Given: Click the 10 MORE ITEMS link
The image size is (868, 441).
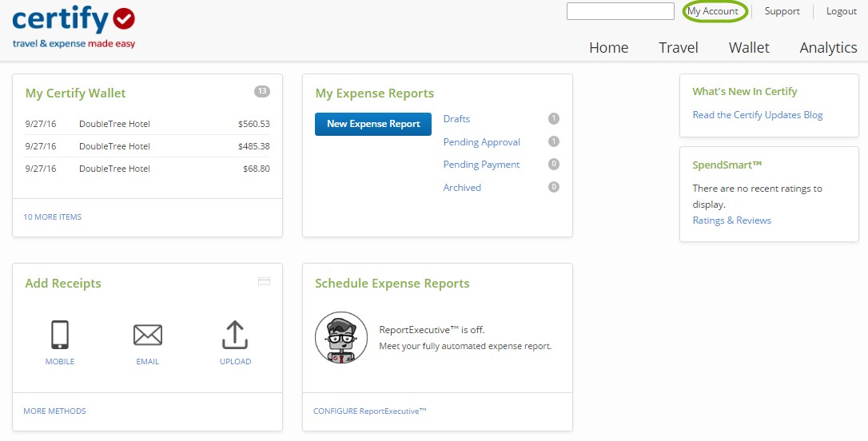Looking at the screenshot, I should 53,217.
